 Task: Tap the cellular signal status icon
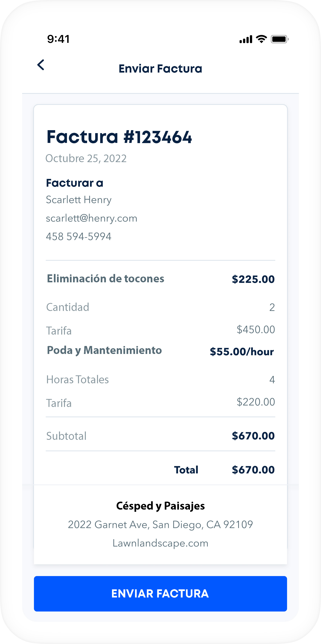(246, 39)
